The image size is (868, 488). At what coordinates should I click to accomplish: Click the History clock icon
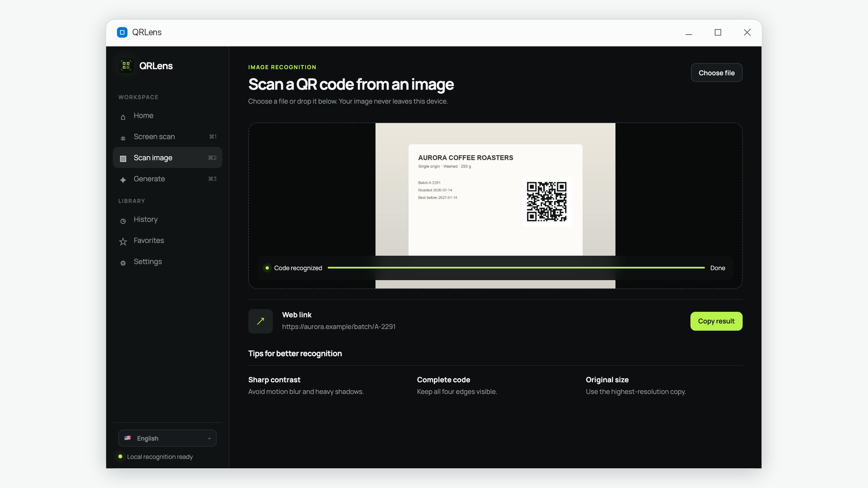pos(123,221)
